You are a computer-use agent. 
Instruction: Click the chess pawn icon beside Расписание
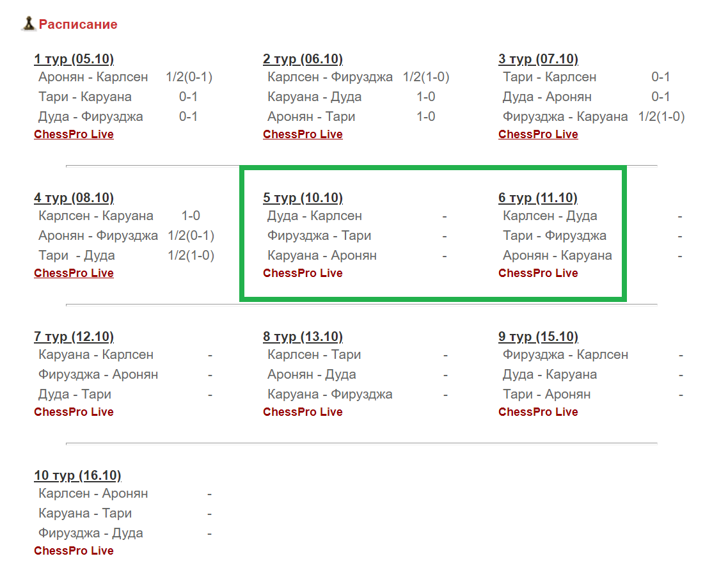29,24
